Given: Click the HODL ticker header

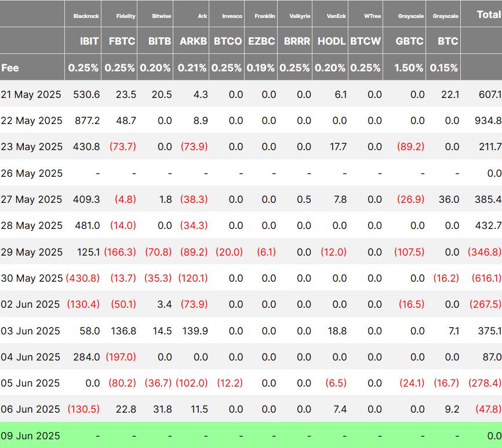Looking at the screenshot, I should (332, 41).
